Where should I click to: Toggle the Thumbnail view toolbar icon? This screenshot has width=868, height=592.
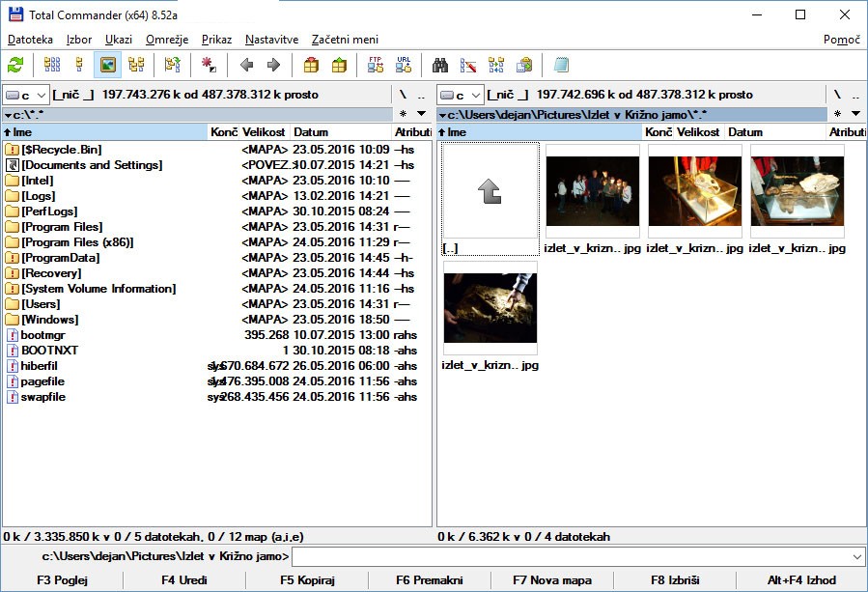[108, 65]
